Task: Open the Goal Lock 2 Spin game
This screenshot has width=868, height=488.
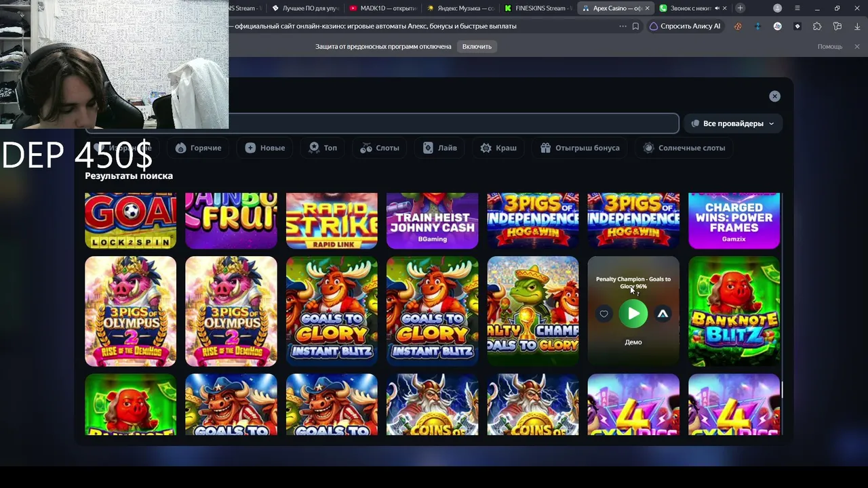Action: (130, 221)
